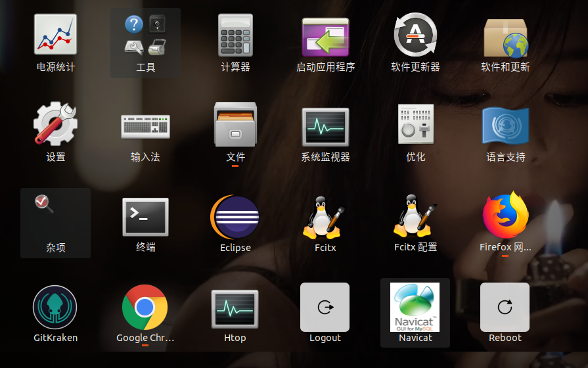Launch Firefox web browser
This screenshot has height=368, width=588.
coord(505,216)
